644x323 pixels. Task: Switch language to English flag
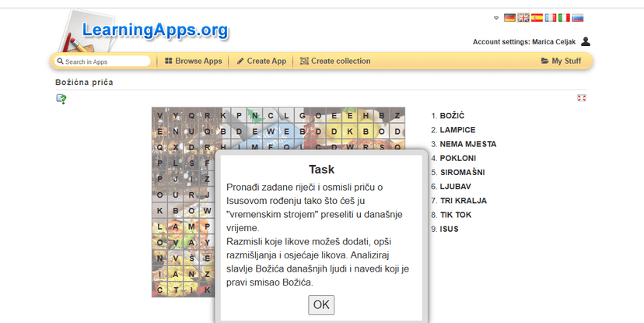click(523, 18)
